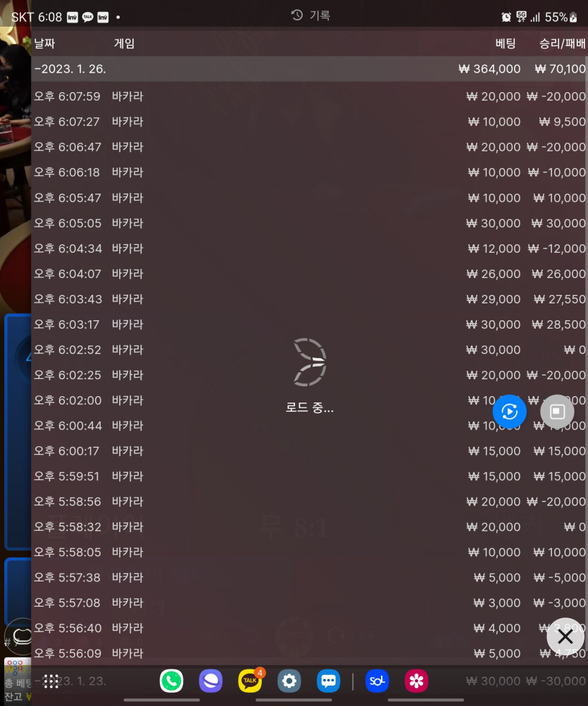This screenshot has height=706, width=588.
Task: Select the 베팅 column header
Action: pyautogui.click(x=505, y=43)
